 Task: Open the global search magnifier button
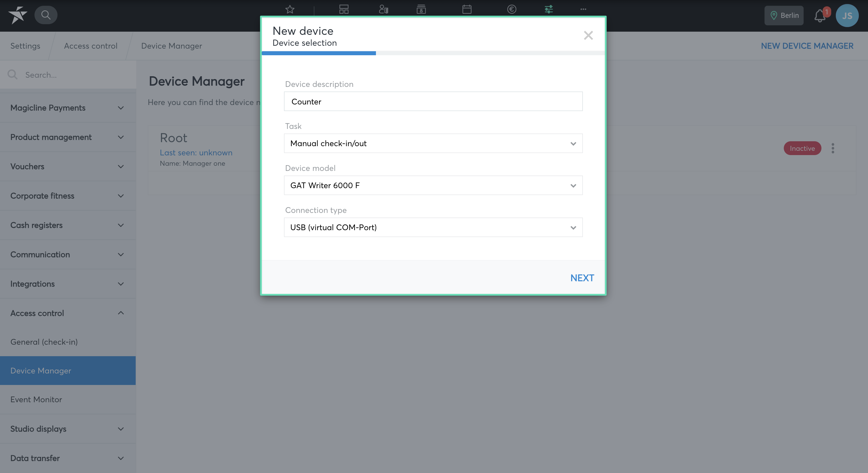[x=46, y=15]
